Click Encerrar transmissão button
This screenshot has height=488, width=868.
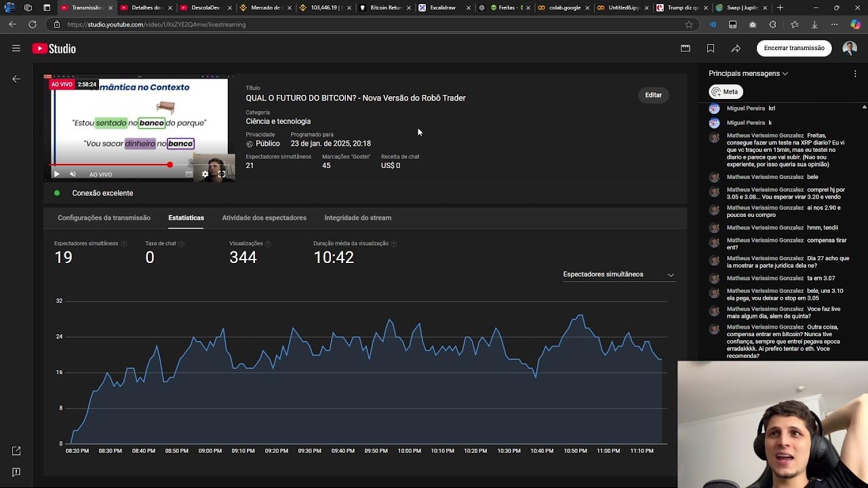coord(793,48)
